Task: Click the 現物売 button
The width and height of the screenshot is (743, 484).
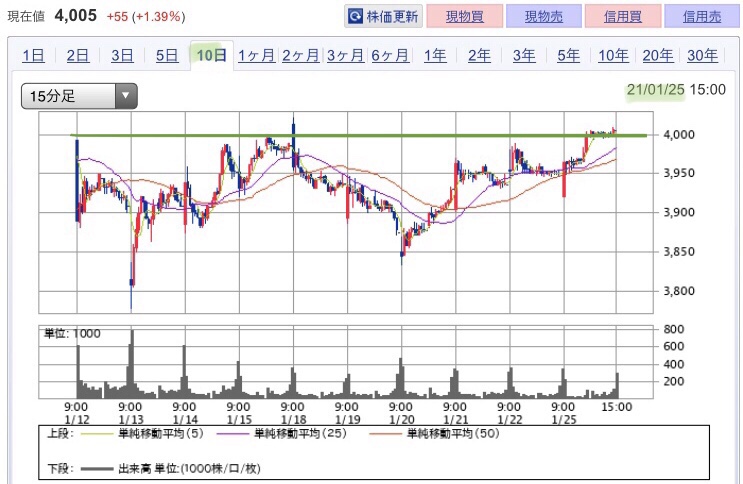Action: (x=544, y=17)
